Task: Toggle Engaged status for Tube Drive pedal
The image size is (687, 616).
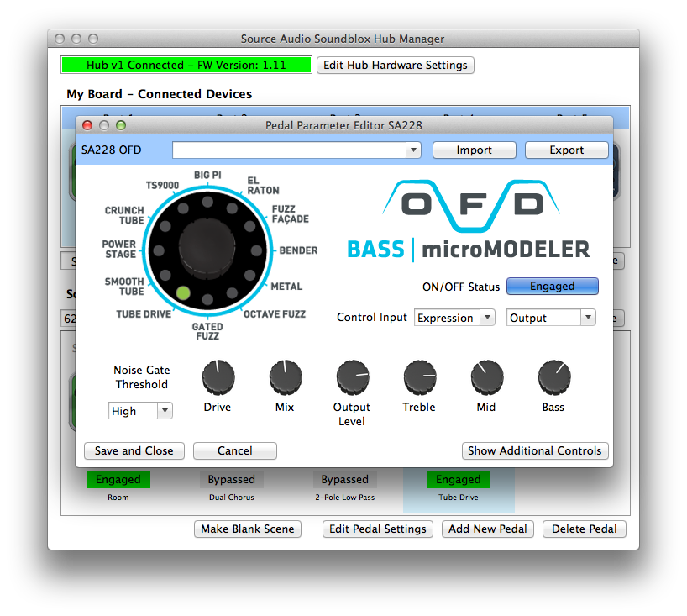Action: tap(459, 480)
